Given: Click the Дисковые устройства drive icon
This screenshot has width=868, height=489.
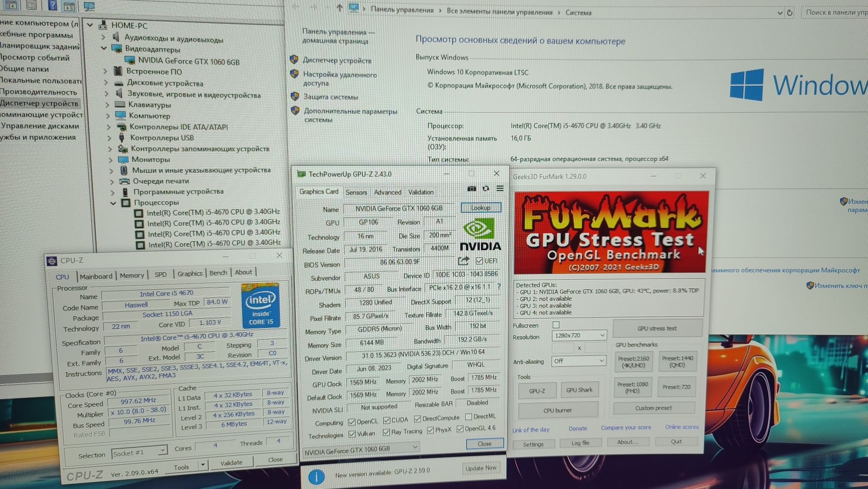Looking at the screenshot, I should (x=119, y=83).
